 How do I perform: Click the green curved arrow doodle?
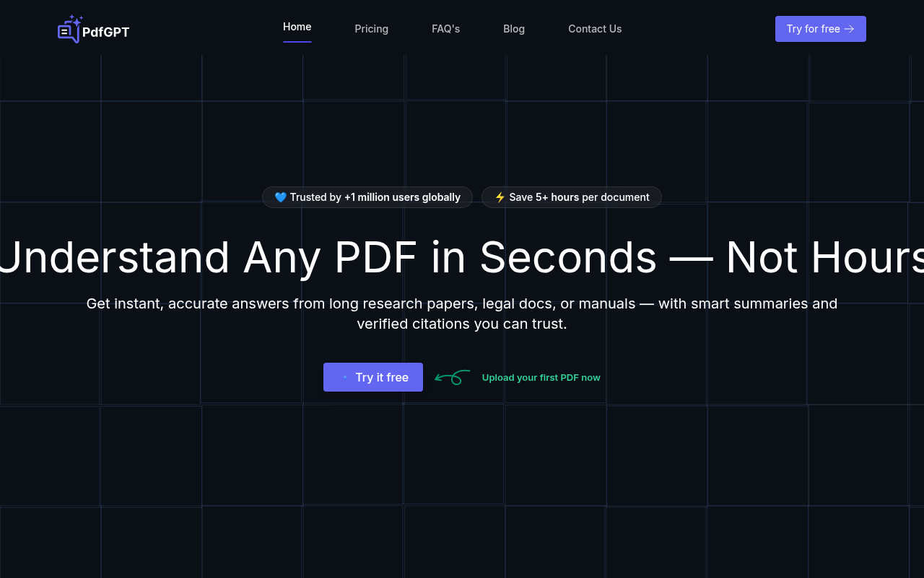(x=452, y=376)
